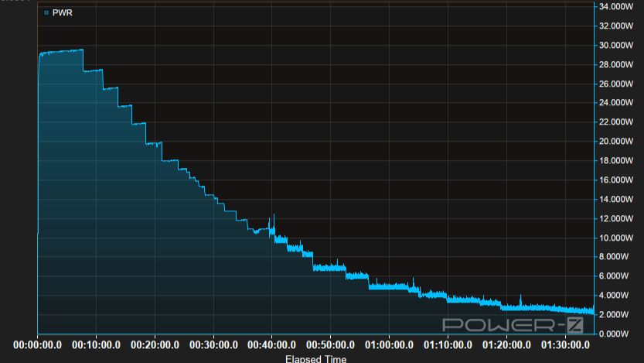Select the 01:20:00.0 time axis label
The width and height of the screenshot is (644, 363).
tap(506, 345)
